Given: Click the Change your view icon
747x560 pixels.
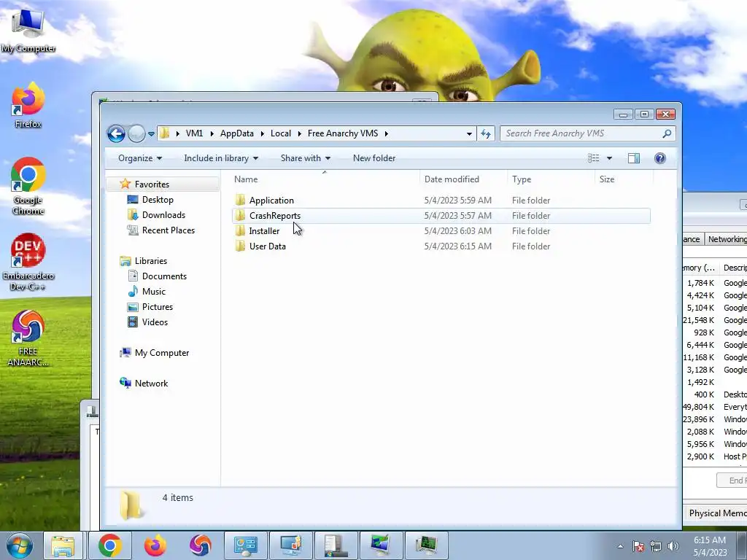Looking at the screenshot, I should 594,158.
